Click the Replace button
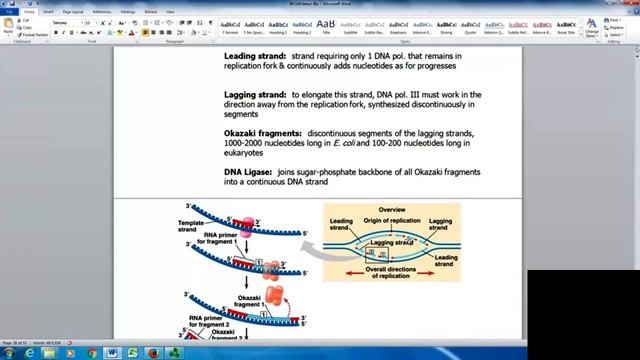 [614, 27]
